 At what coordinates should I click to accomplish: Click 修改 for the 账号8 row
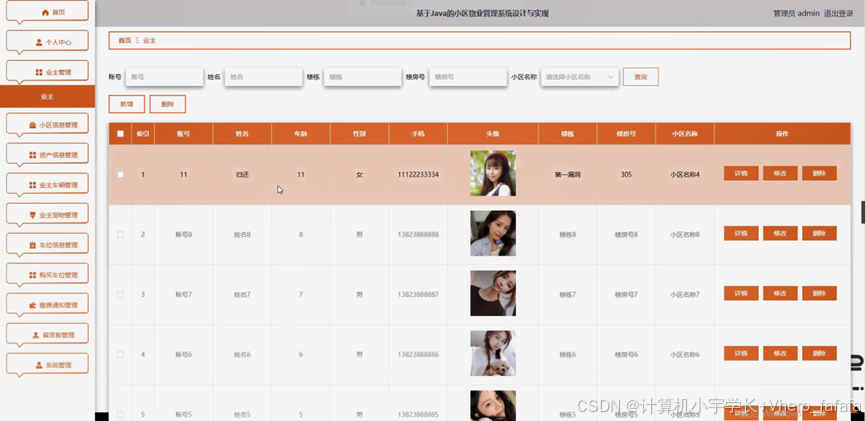point(780,233)
